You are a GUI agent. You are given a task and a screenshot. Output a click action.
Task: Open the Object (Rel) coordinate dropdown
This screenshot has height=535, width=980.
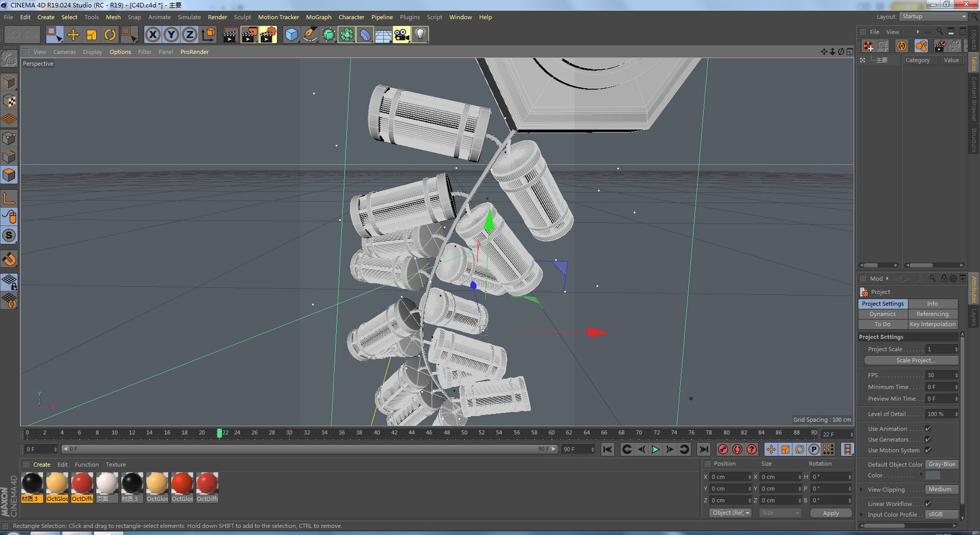point(730,513)
